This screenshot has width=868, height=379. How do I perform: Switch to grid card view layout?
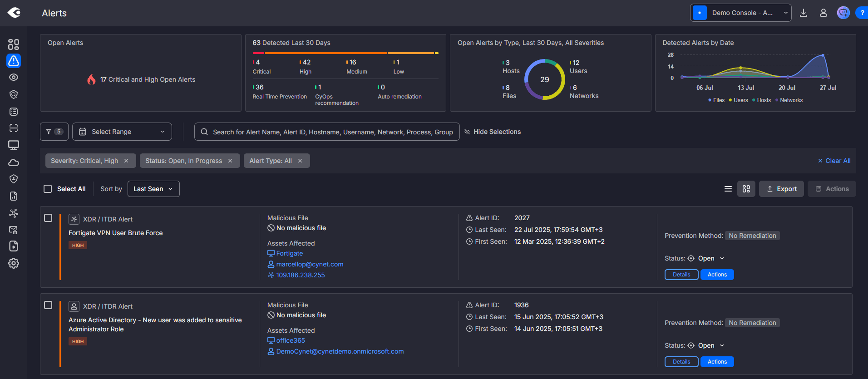pyautogui.click(x=746, y=189)
